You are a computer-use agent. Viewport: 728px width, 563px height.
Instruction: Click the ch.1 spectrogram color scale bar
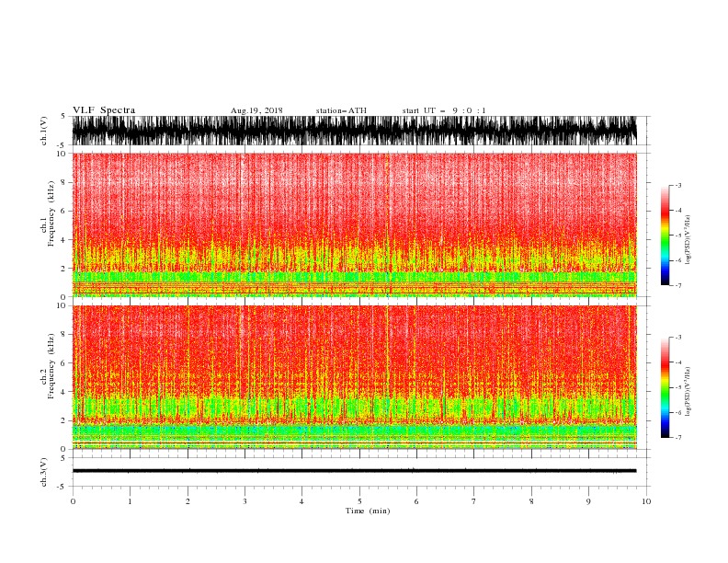pyautogui.click(x=665, y=236)
